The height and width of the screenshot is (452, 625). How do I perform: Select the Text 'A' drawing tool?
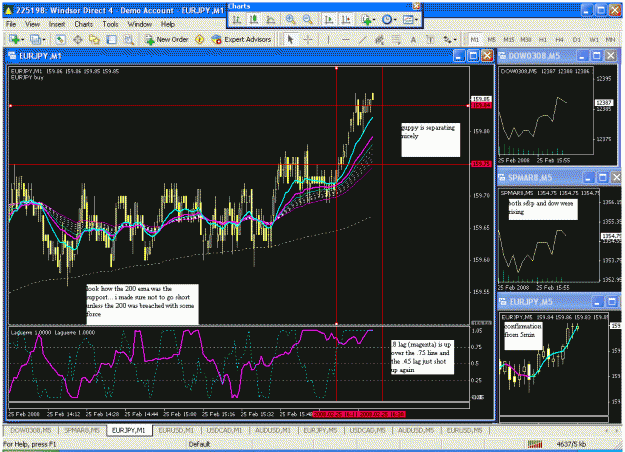point(413,39)
